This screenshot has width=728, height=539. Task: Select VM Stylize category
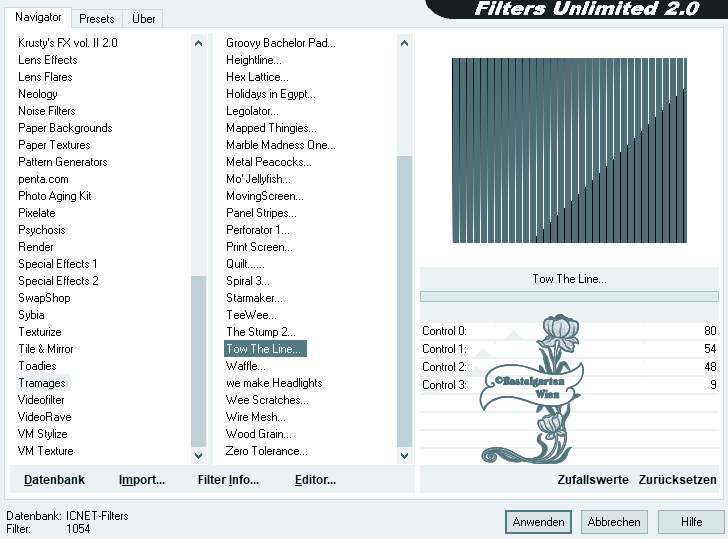tap(42, 434)
